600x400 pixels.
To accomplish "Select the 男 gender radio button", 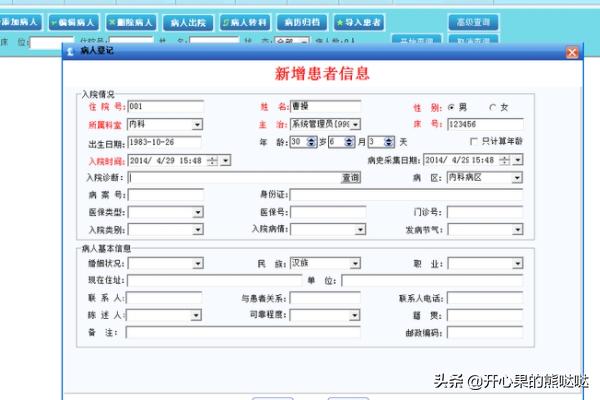I will coord(452,107).
